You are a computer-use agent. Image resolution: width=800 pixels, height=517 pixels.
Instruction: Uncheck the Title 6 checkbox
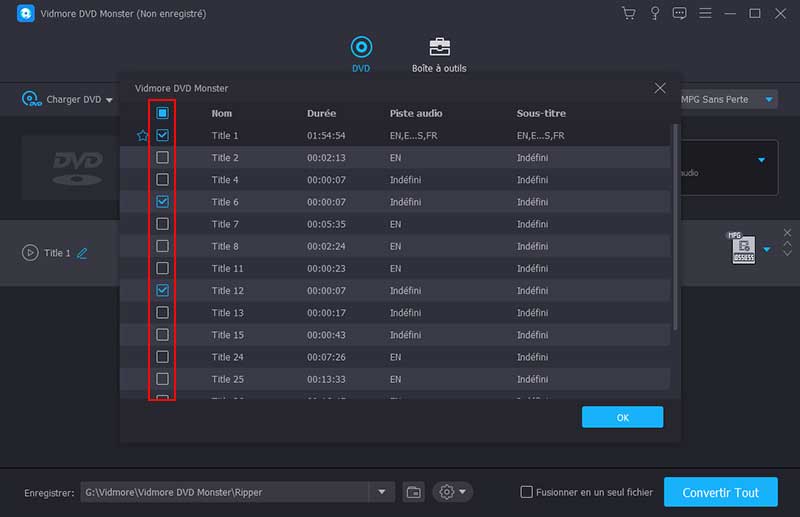coord(163,202)
